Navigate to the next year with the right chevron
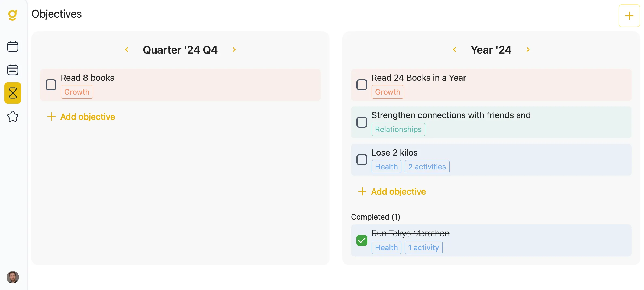The height and width of the screenshot is (290, 644). (x=528, y=50)
